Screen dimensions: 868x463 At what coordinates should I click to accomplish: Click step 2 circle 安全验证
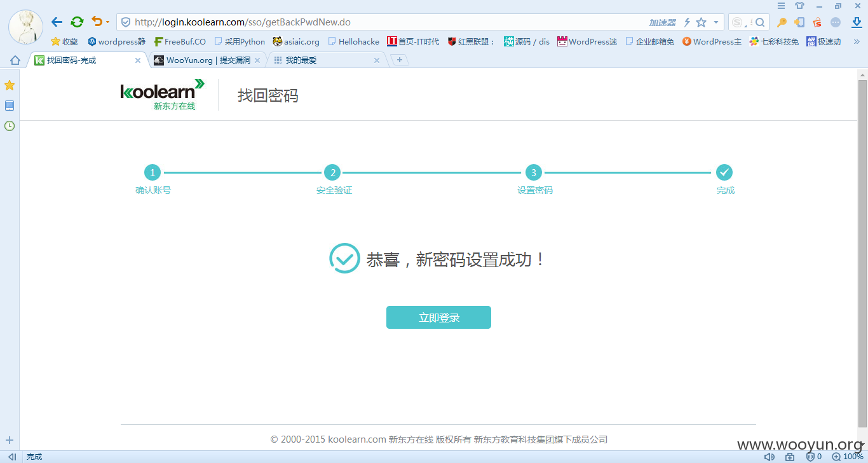coord(332,172)
